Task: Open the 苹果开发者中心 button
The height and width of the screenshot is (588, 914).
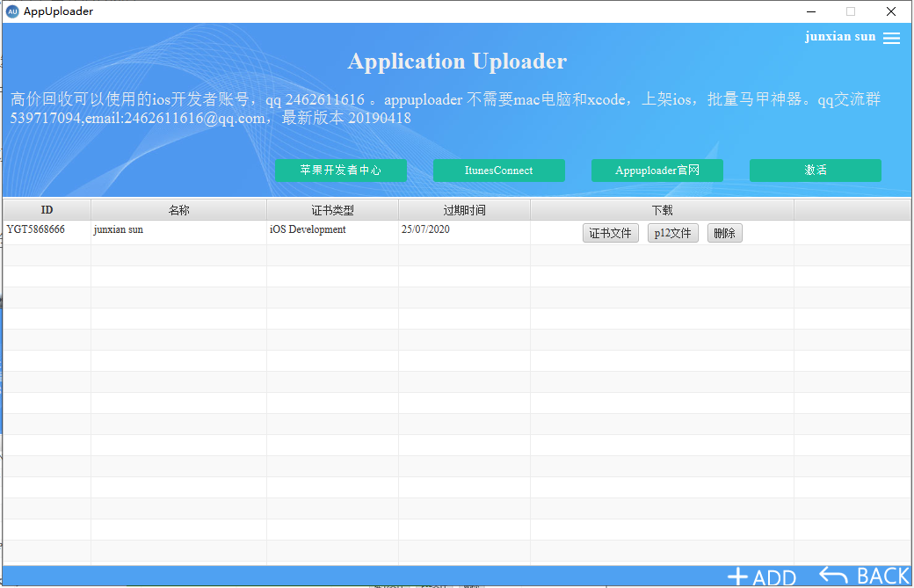Action: (340, 171)
